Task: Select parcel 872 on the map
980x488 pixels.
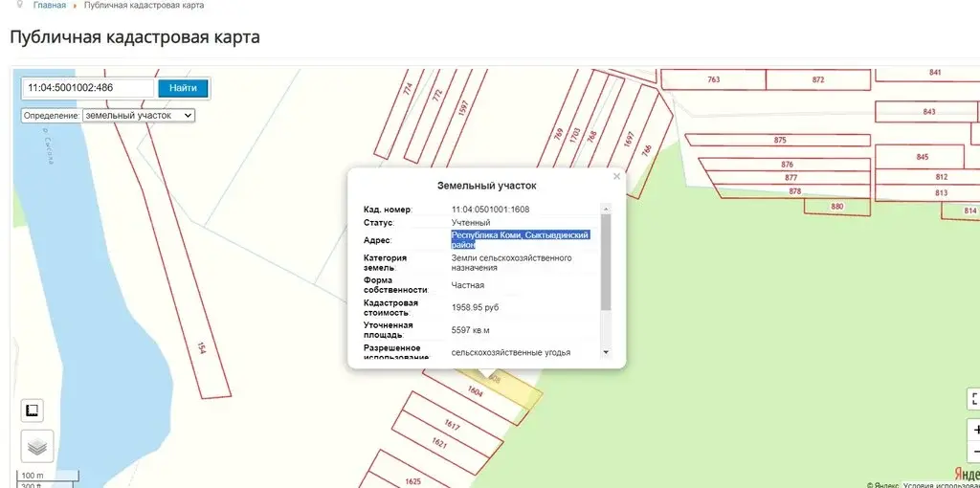Action: pos(818,79)
